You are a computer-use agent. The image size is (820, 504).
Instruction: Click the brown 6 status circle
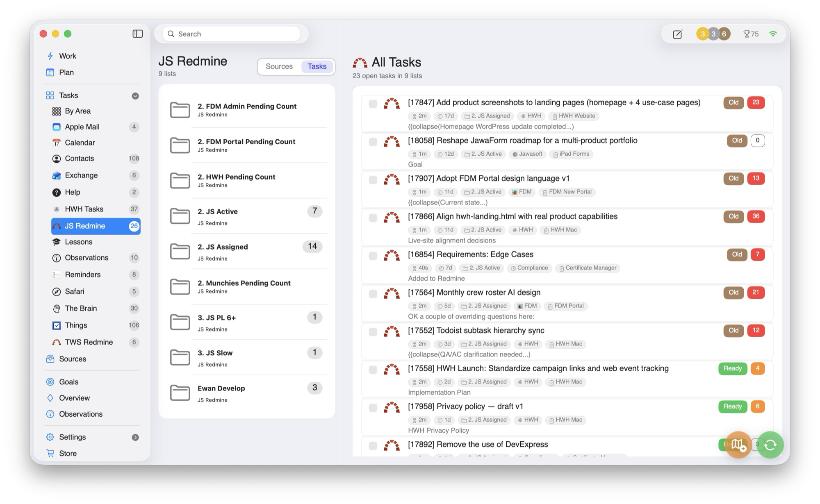click(724, 34)
